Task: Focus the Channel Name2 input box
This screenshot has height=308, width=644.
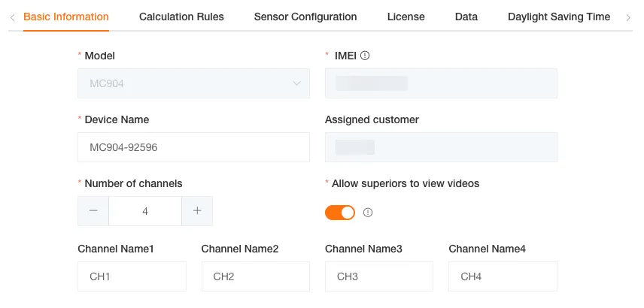Action: tap(255, 276)
